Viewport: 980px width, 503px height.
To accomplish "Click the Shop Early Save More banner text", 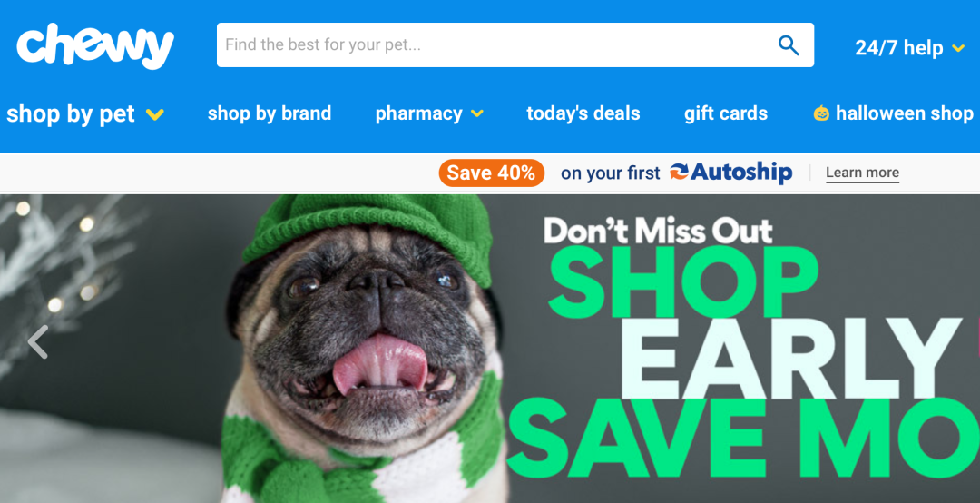I will coord(744,355).
